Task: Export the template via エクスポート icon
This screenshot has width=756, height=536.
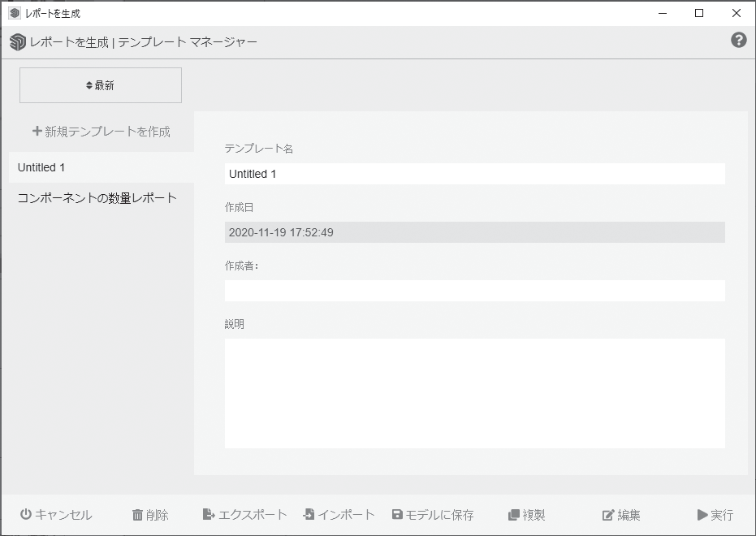Action: 245,514
